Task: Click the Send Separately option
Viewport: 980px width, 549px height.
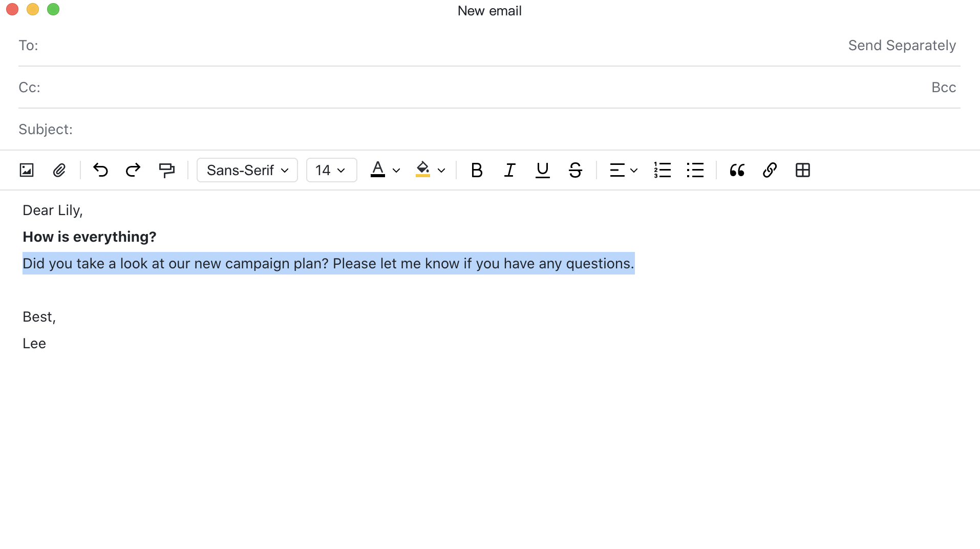Action: (902, 46)
